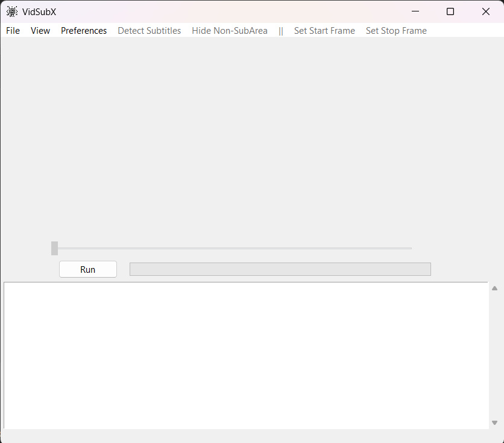This screenshot has width=504, height=443.
Task: Set the stop frame for subtitle extraction
Action: 396,31
